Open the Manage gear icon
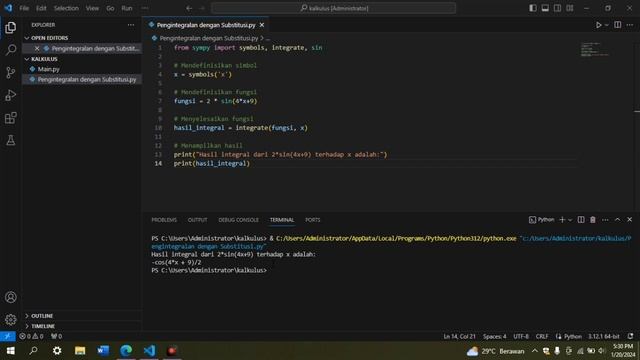This screenshot has height=360, width=640. click(11, 319)
